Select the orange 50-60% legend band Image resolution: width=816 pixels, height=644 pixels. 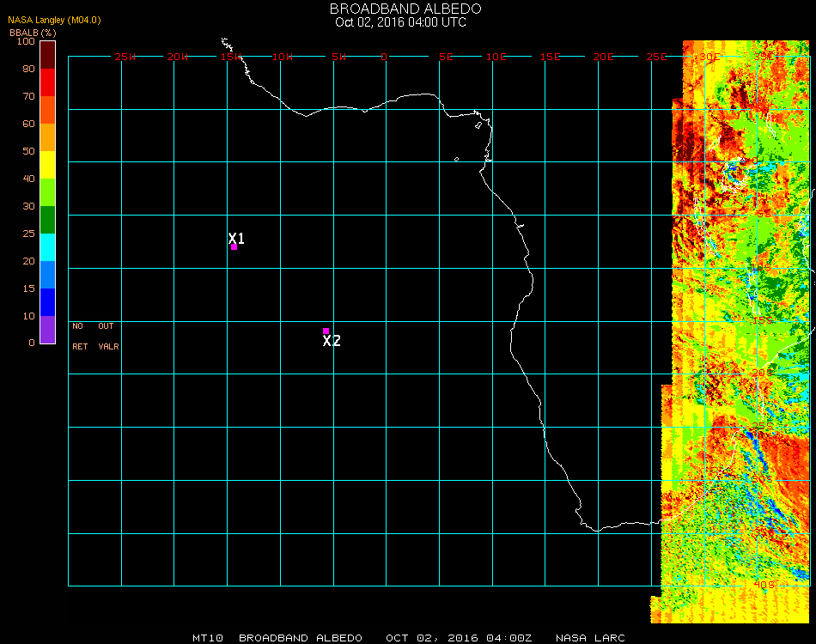click(47, 137)
